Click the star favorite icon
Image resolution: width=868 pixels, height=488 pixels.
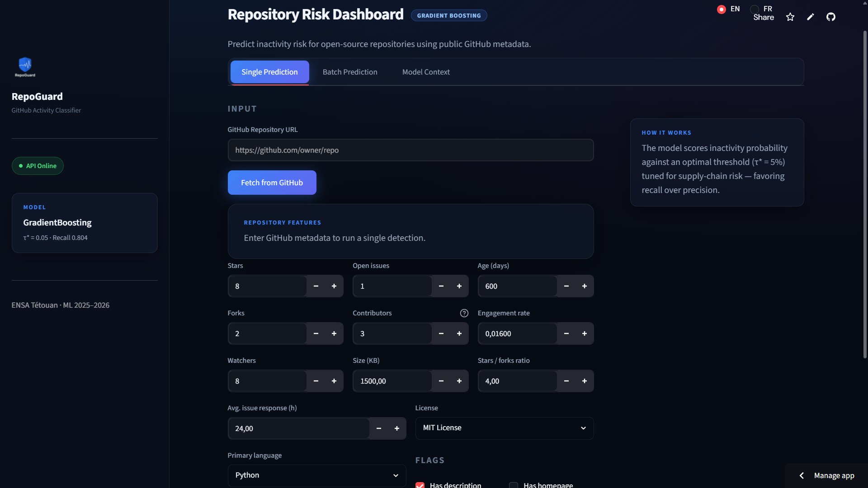click(790, 17)
